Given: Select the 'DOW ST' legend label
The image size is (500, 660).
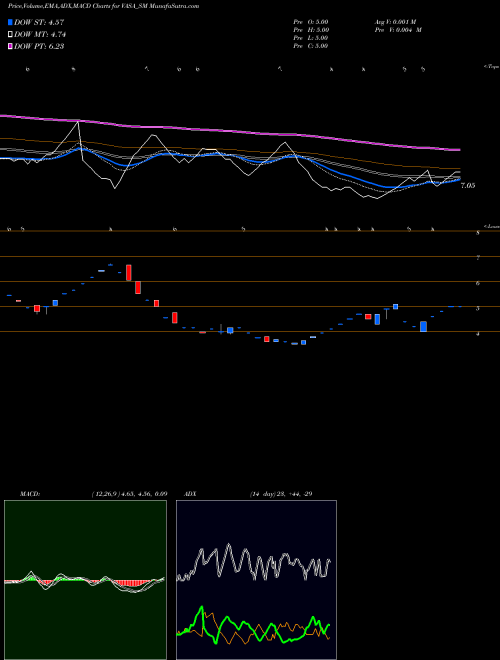Looking at the screenshot, I should coord(39,22).
